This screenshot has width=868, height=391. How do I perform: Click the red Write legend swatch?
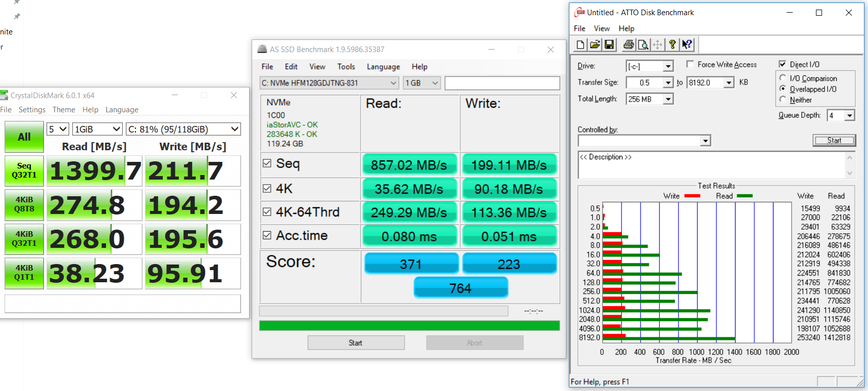point(692,196)
